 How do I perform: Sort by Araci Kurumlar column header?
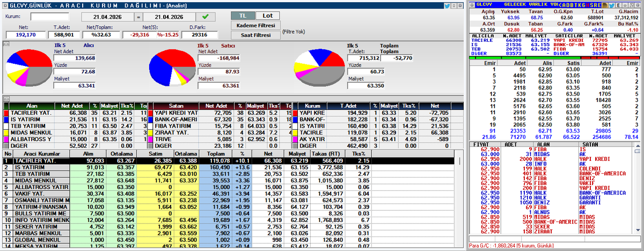point(41,153)
